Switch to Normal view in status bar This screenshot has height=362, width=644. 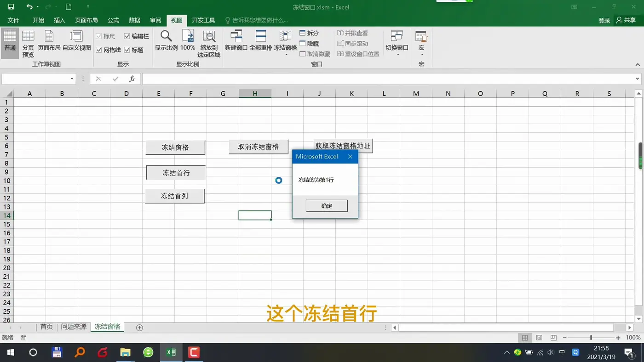point(525,338)
